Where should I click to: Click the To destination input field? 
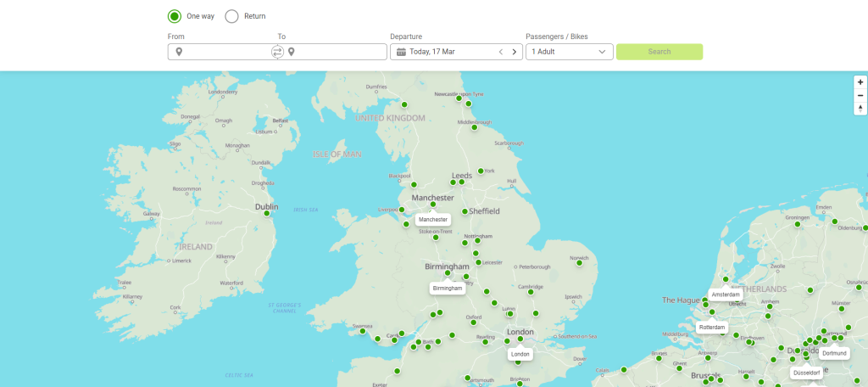pyautogui.click(x=339, y=52)
